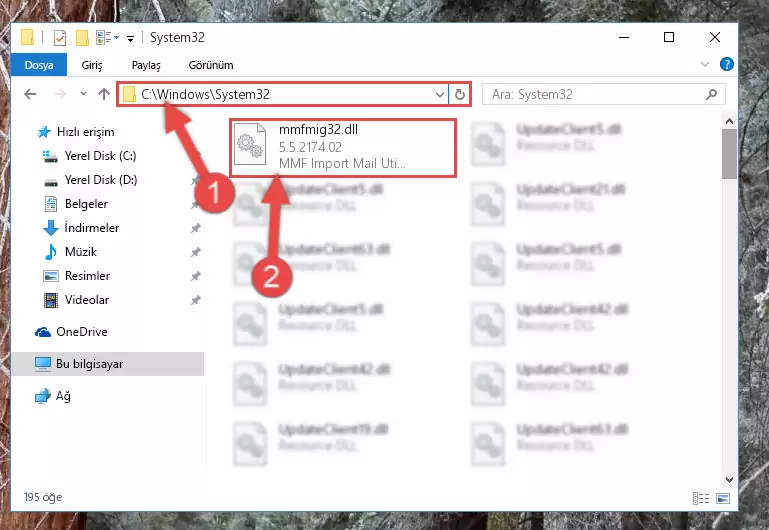Switch to the Giriş ribbon tab

click(92, 65)
